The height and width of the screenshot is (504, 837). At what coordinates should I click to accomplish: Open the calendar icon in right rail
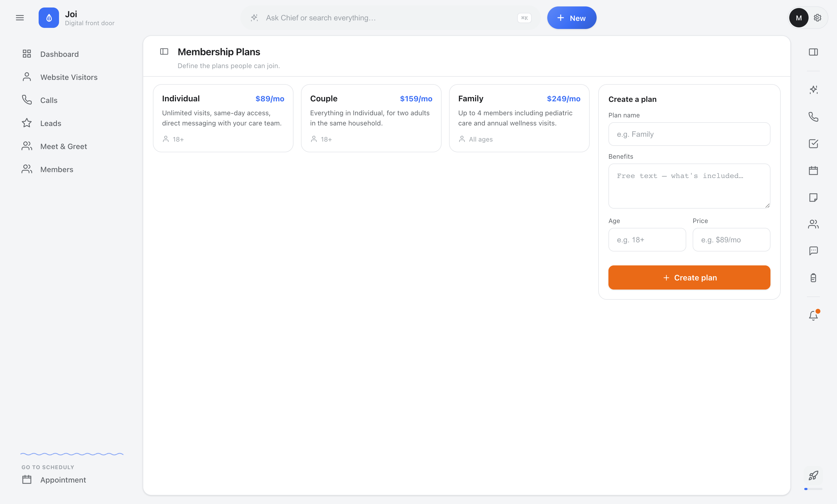813,171
